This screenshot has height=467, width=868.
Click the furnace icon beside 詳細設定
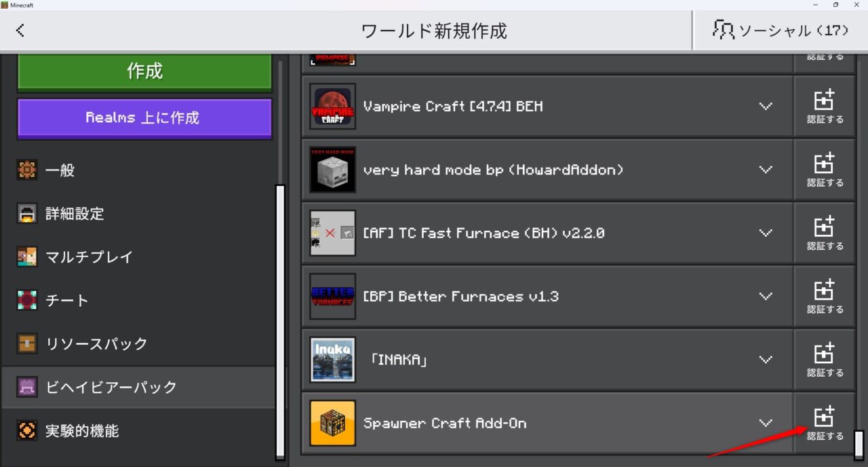27,214
